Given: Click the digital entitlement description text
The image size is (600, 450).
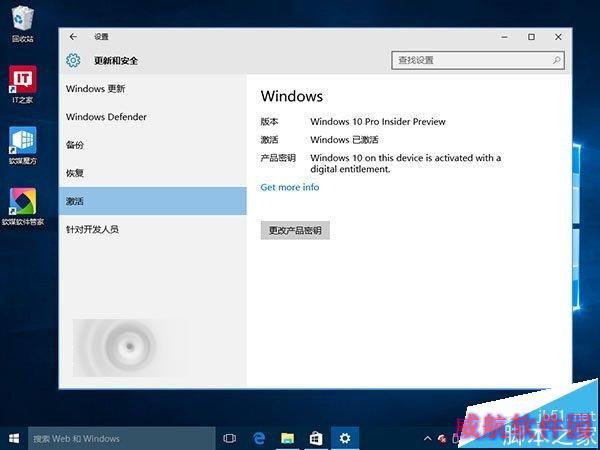Looking at the screenshot, I should point(406,163).
